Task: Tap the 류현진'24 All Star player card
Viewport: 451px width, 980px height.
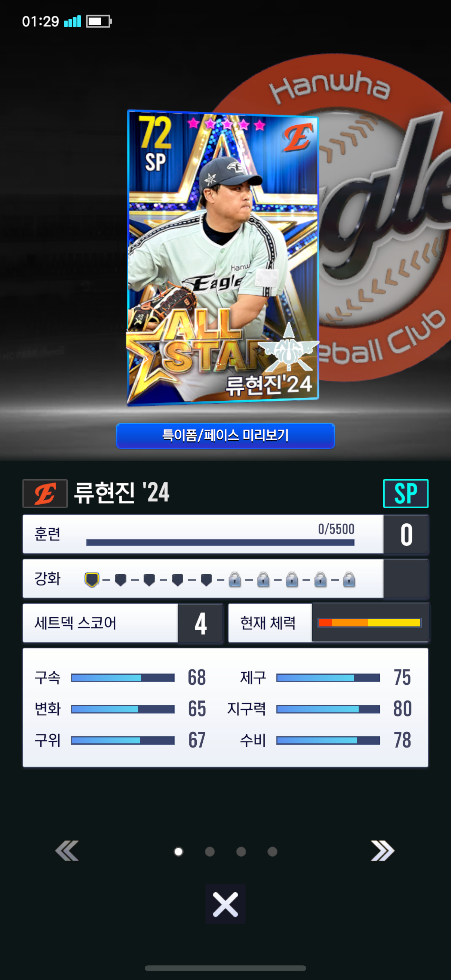Action: pos(223,258)
